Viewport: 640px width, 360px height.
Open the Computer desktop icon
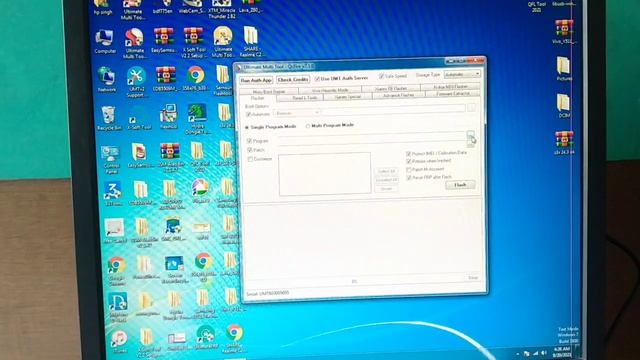105,42
